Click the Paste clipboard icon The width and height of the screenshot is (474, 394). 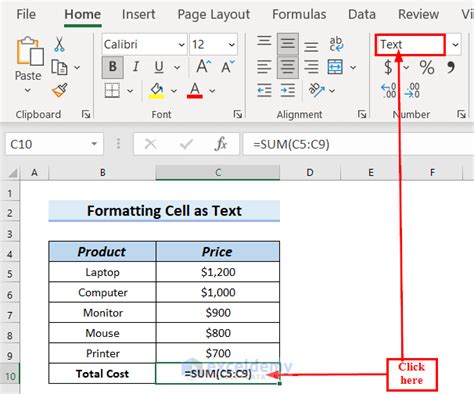pos(29,51)
